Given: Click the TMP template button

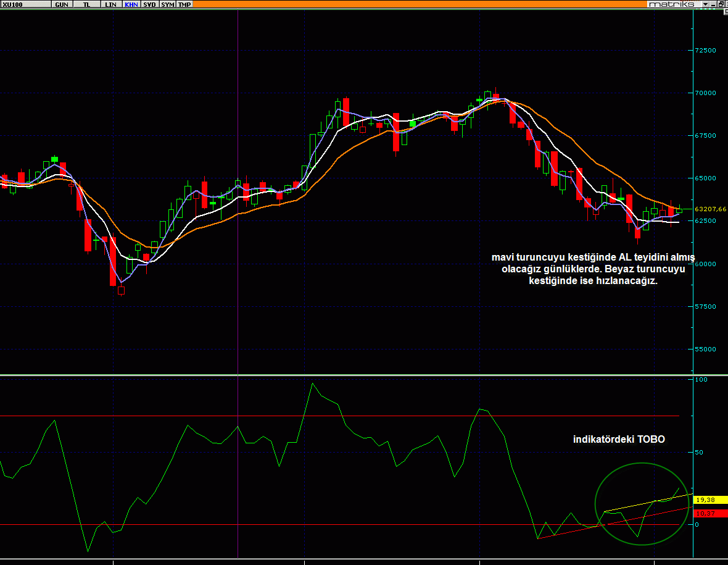Looking at the screenshot, I should tap(184, 4).
